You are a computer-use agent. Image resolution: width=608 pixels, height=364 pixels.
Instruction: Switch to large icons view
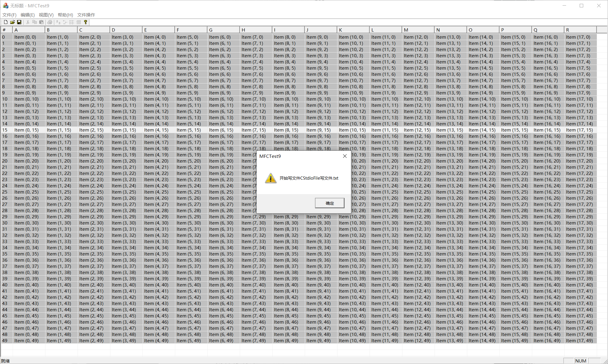(x=58, y=22)
